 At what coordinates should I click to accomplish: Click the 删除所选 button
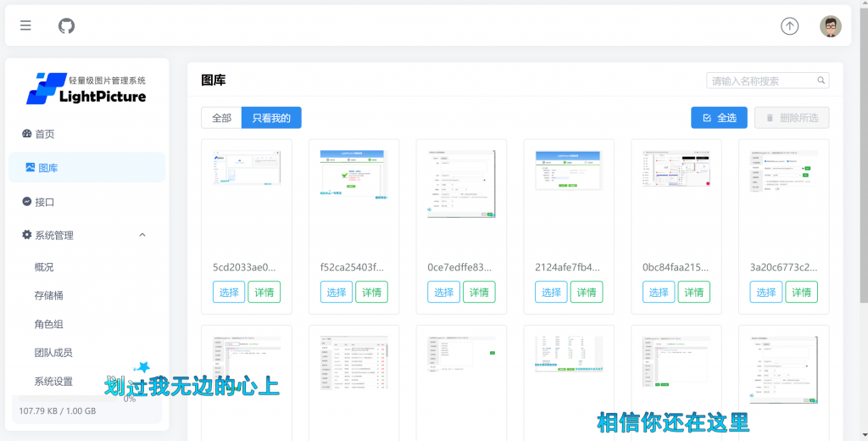coord(792,117)
